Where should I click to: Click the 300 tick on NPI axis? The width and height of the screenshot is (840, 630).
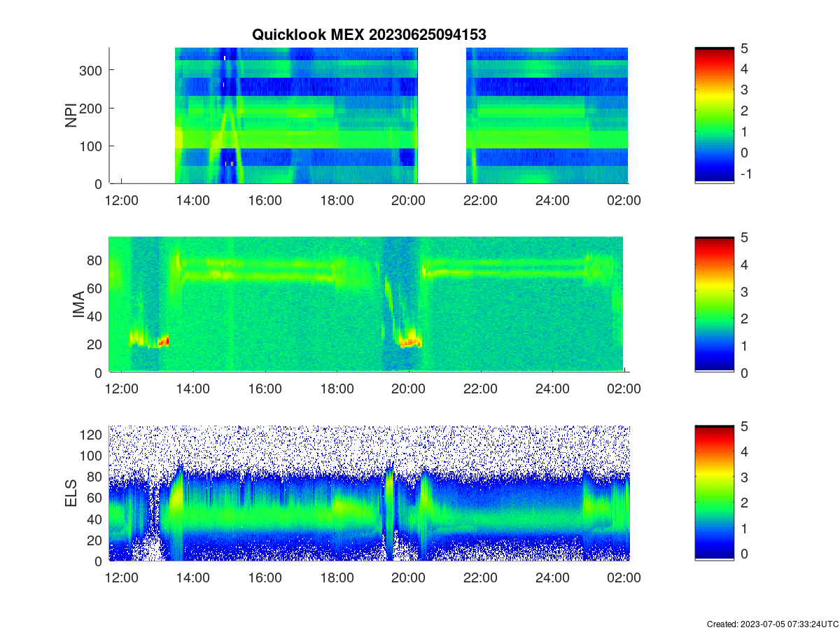tap(92, 70)
